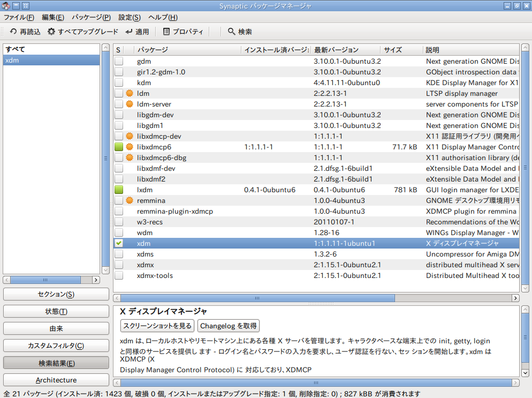
Task: Click the Status (状態) filter button
Action: click(56, 311)
